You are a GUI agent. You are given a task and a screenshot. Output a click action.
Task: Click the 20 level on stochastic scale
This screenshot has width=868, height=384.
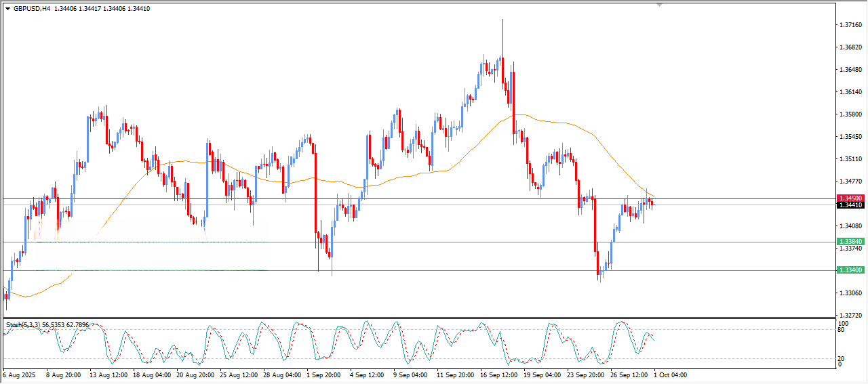(x=842, y=358)
